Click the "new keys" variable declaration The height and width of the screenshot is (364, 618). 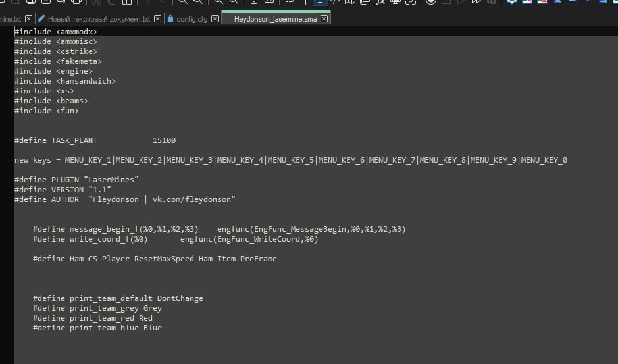coord(33,160)
